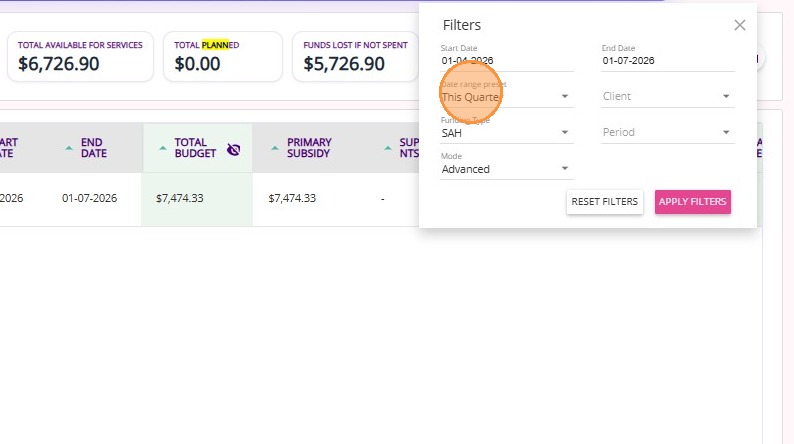Screen dimensions: 794x444
Task: Expand the Funding Type dropdown
Action: click(x=507, y=132)
